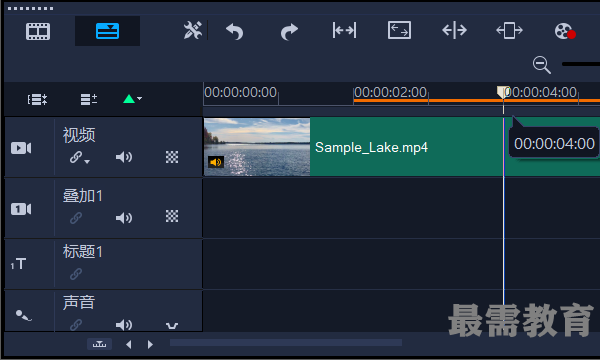Click the fit project in timeline button
Screen dimensions: 600x360
click(99, 344)
